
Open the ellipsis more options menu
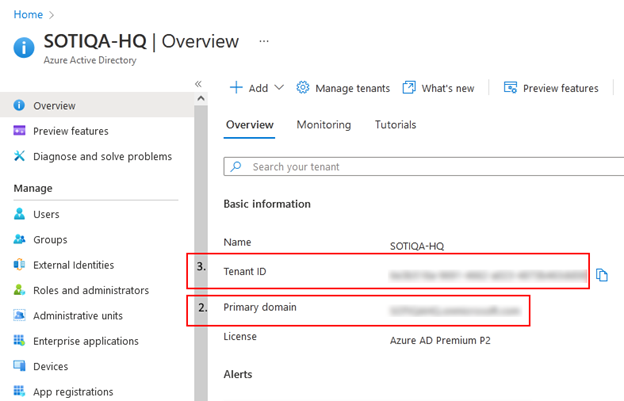pyautogui.click(x=264, y=41)
